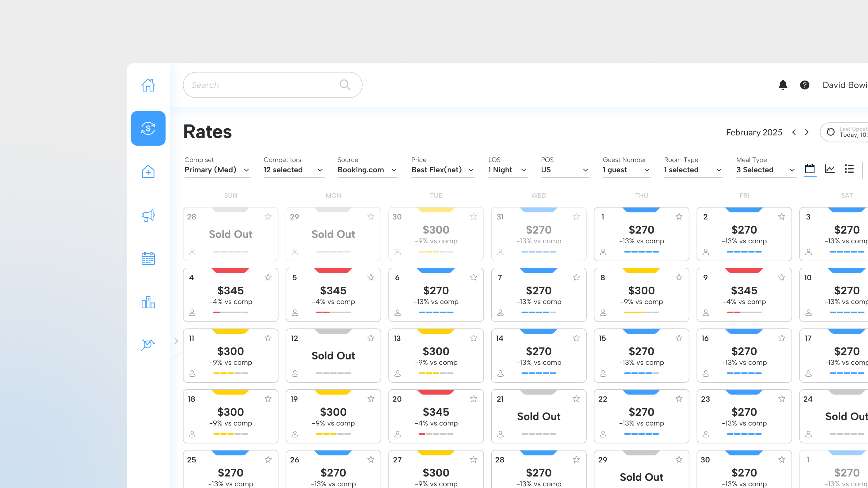Toggle favorite star on February 20 card

pyautogui.click(x=473, y=399)
